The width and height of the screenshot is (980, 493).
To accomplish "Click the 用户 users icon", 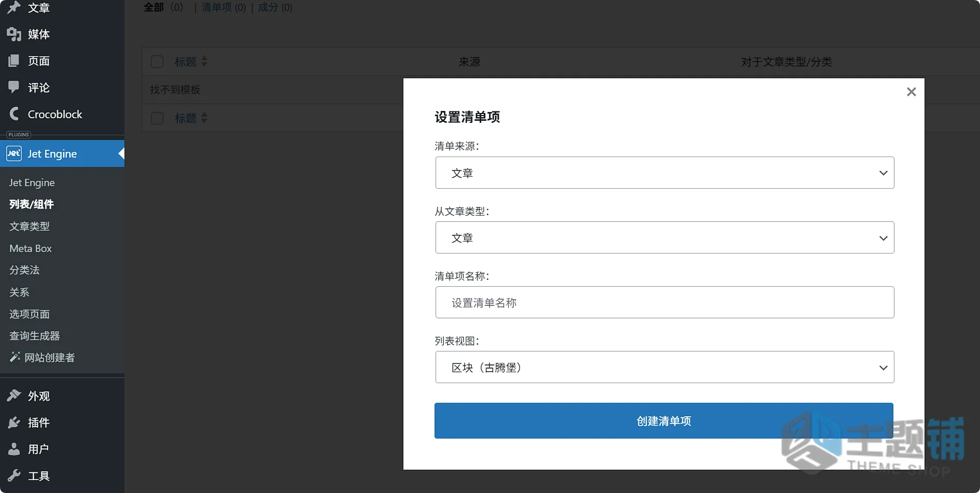I will [x=14, y=449].
